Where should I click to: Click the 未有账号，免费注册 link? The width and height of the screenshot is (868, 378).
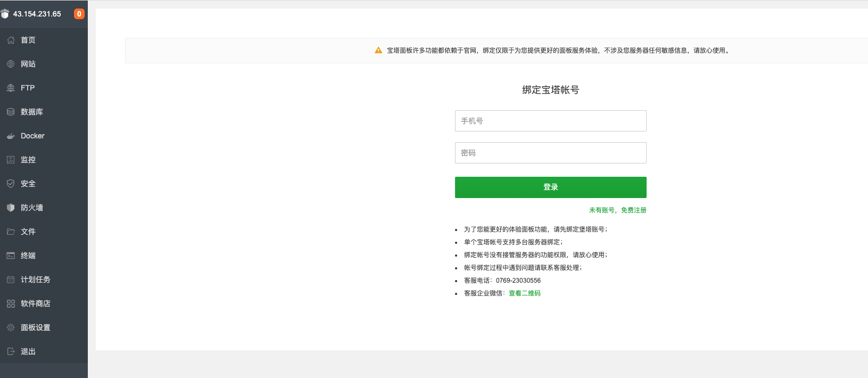point(618,210)
